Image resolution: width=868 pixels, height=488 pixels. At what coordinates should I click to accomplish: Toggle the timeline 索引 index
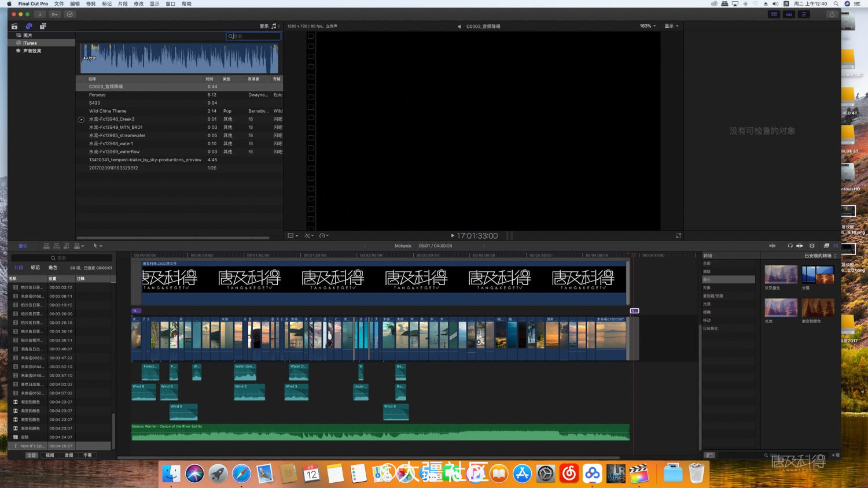pyautogui.click(x=23, y=246)
